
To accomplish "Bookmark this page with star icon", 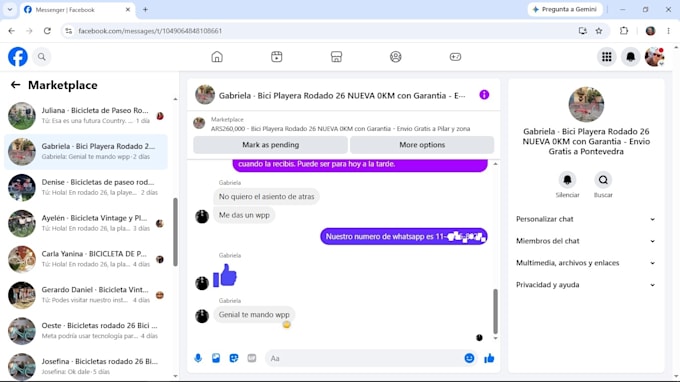I will click(599, 31).
